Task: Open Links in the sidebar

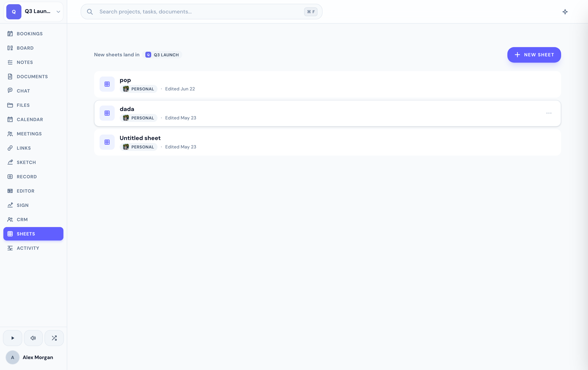Action: pos(33,148)
